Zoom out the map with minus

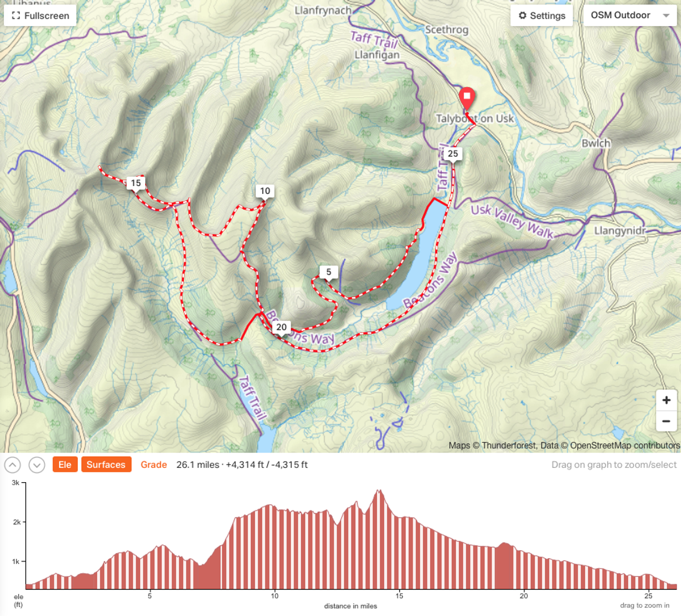coord(666,421)
